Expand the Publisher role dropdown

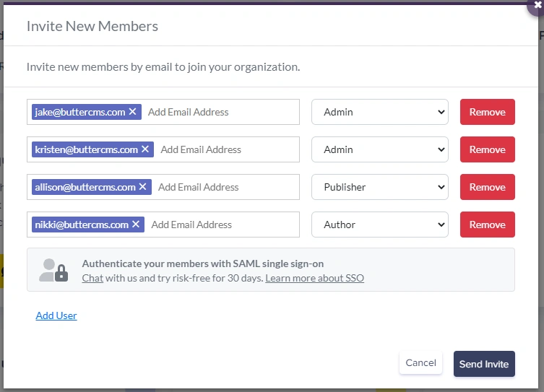(x=380, y=187)
